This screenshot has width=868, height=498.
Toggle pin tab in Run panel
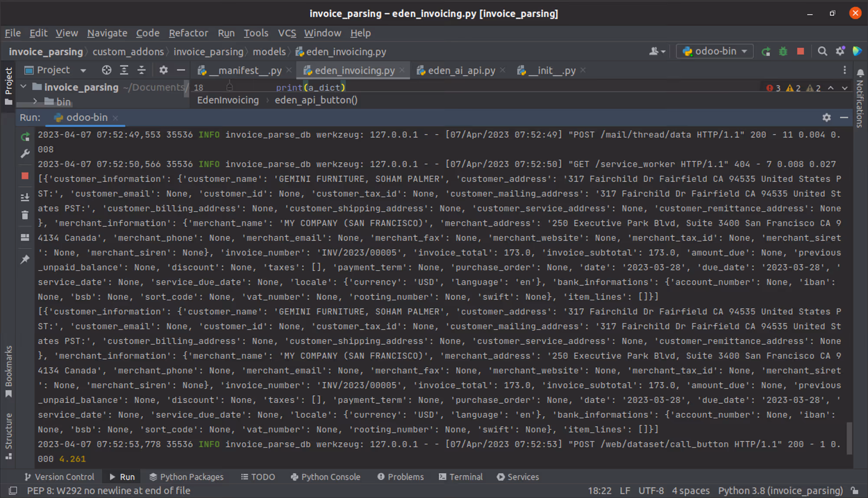click(x=25, y=259)
